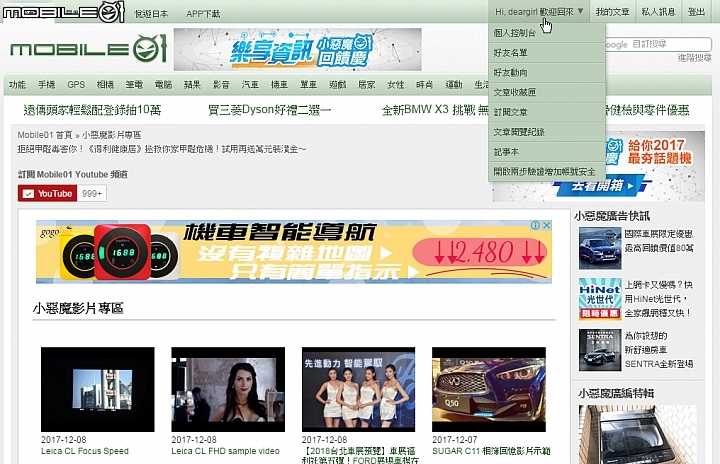Select 運動 navigation tab
The height and width of the screenshot is (464, 720).
tap(454, 85)
